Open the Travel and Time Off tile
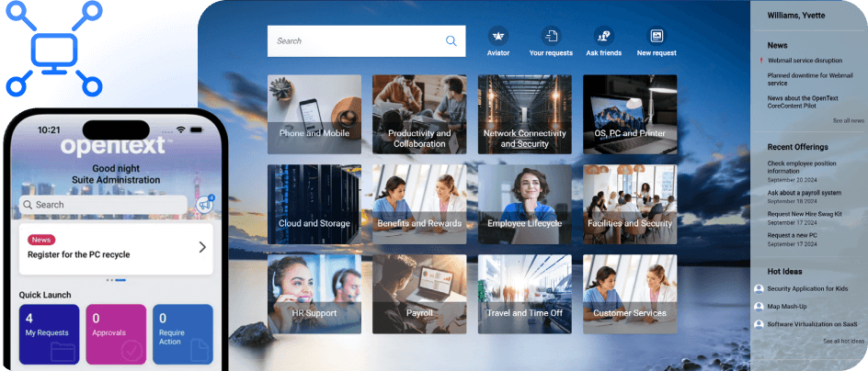868x371 pixels. [x=525, y=294]
